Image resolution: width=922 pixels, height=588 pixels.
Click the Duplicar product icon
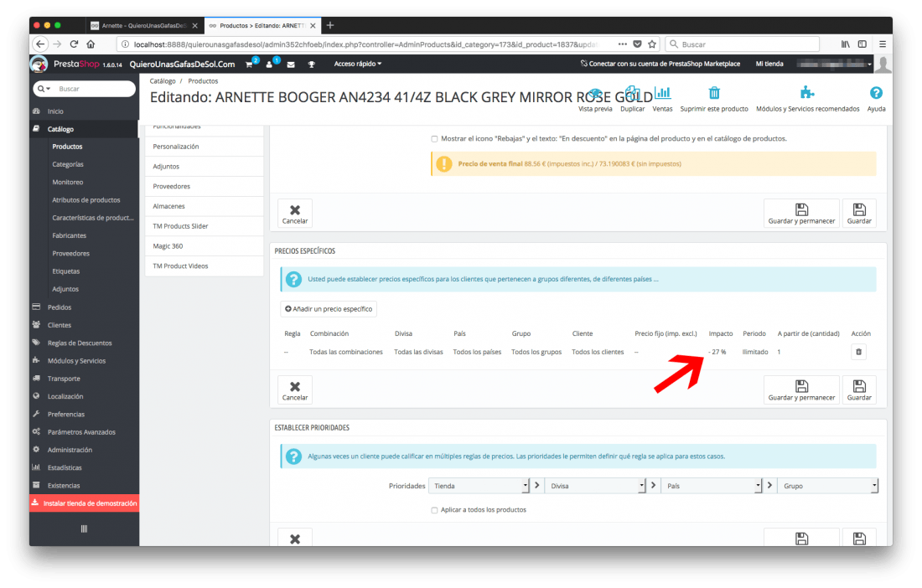pos(632,93)
